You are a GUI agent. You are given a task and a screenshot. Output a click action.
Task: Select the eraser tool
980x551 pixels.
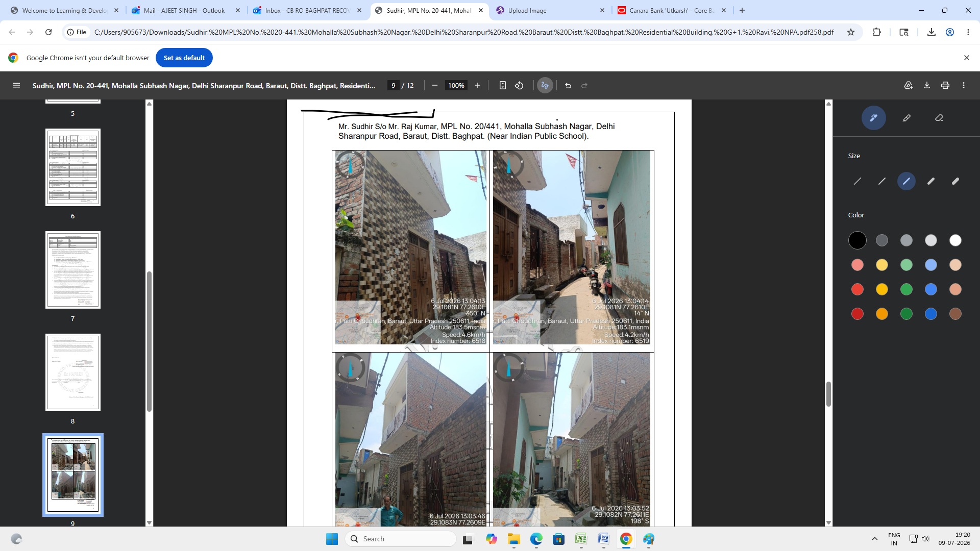click(939, 118)
